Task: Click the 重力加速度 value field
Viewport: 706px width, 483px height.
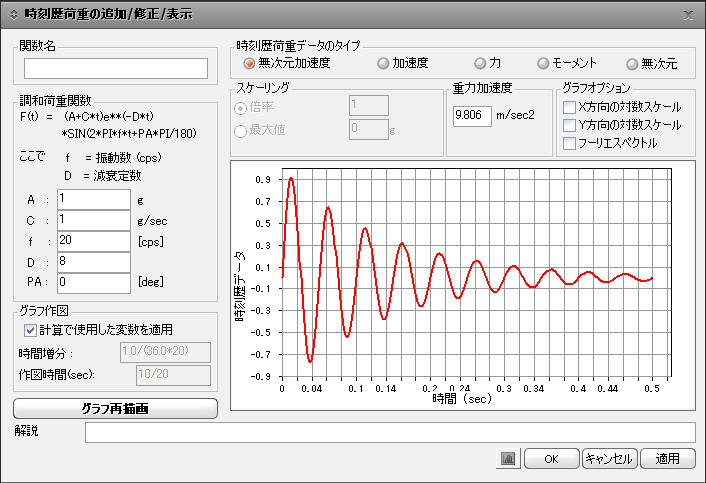Action: click(x=472, y=116)
